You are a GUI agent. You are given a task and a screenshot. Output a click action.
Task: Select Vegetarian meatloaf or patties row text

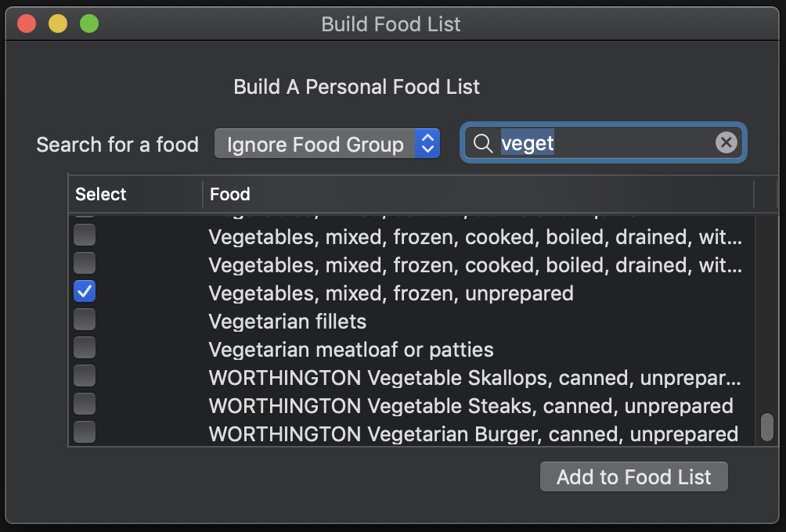(x=351, y=349)
